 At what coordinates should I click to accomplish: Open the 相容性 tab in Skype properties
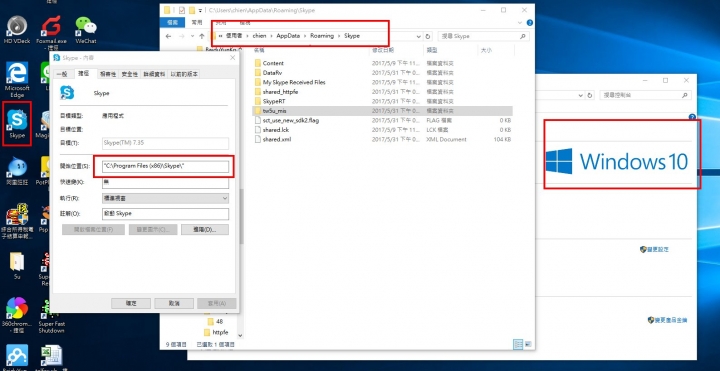coord(108,74)
